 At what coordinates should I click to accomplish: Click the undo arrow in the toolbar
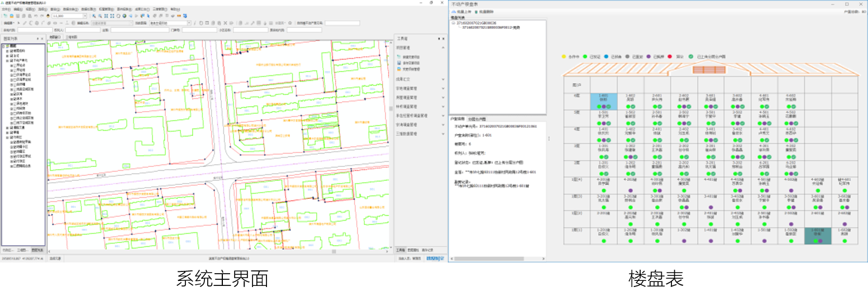pos(35,16)
